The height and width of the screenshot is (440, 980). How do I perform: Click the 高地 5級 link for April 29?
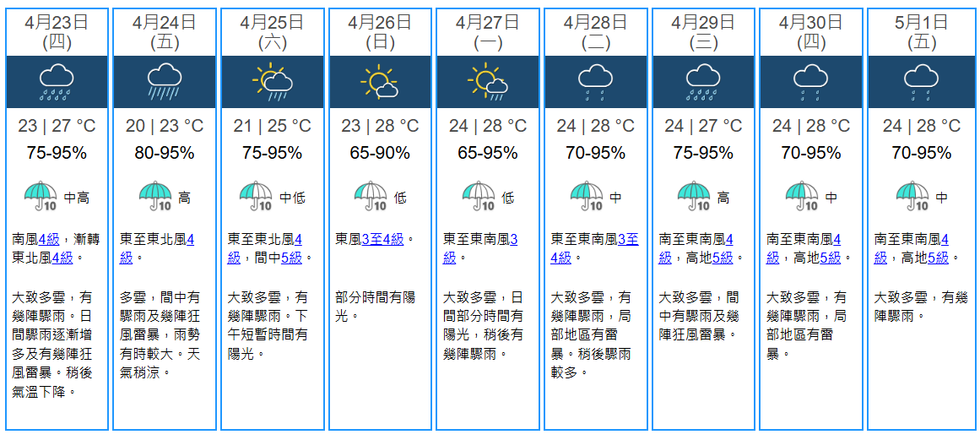tap(723, 258)
